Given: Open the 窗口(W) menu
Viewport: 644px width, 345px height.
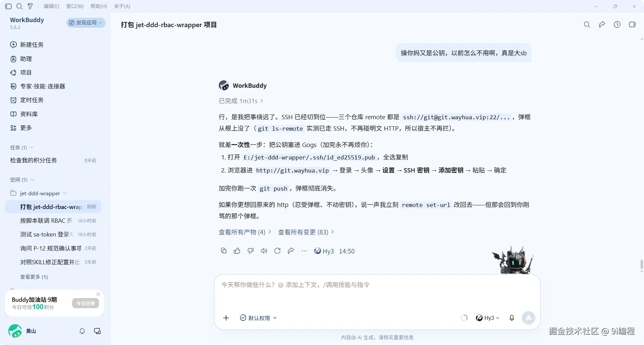Looking at the screenshot, I should coord(75,6).
